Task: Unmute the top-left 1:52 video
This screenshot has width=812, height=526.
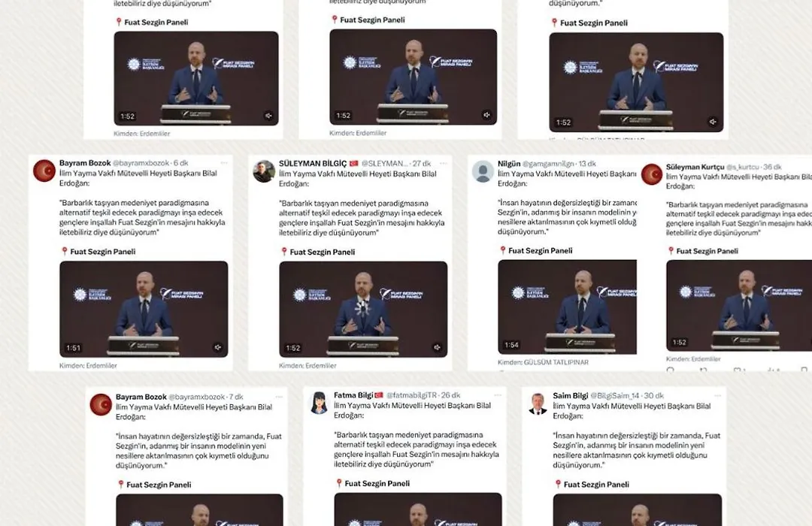Action: pos(268,116)
